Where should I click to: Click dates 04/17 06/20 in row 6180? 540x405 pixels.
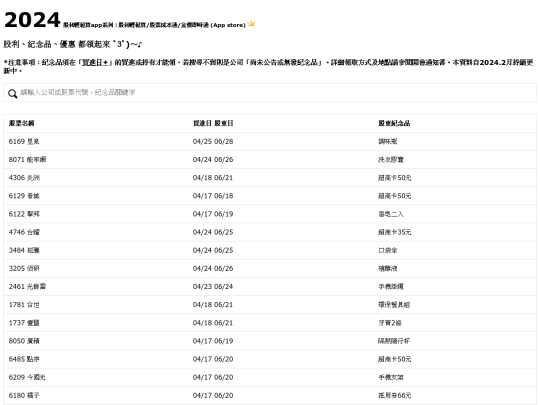(x=213, y=395)
